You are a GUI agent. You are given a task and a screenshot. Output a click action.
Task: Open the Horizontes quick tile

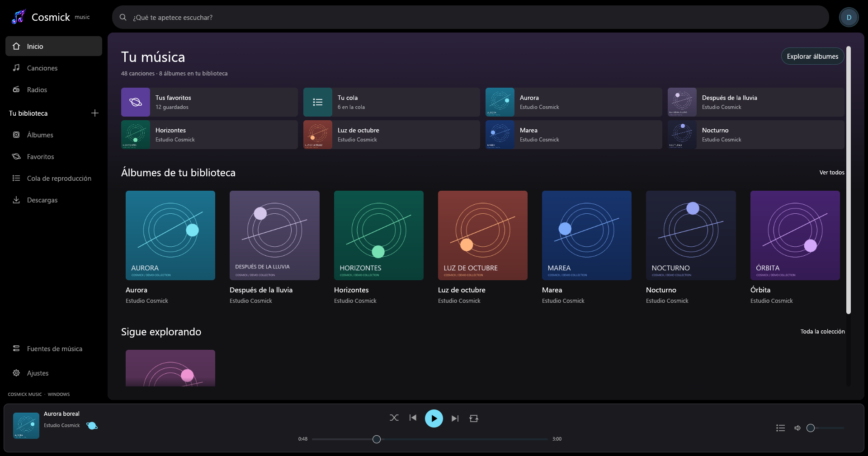click(209, 135)
